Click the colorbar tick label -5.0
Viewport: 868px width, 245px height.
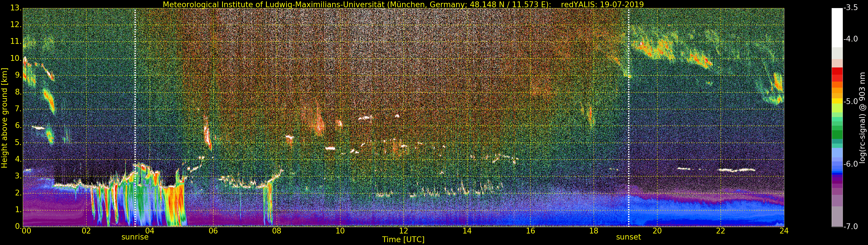tap(850, 102)
